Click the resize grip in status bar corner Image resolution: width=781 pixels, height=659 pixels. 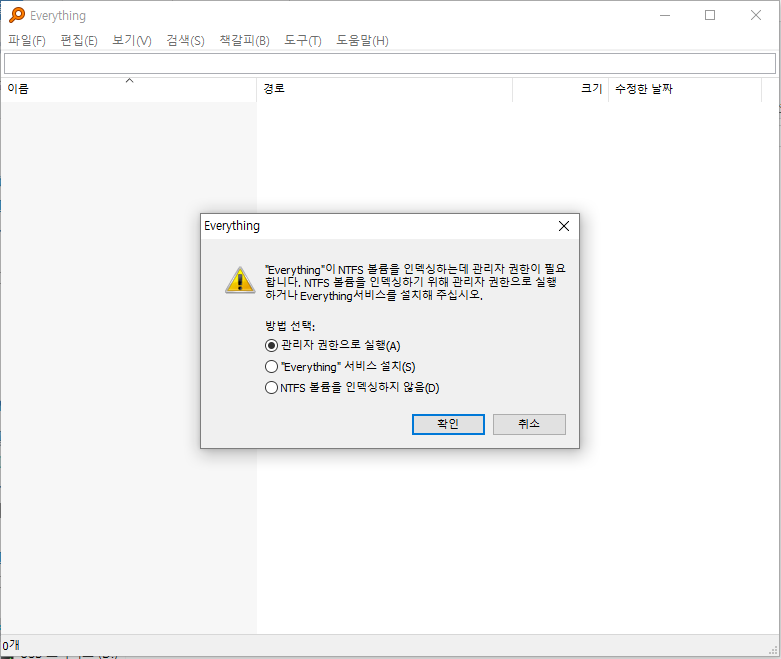pyautogui.click(x=774, y=650)
